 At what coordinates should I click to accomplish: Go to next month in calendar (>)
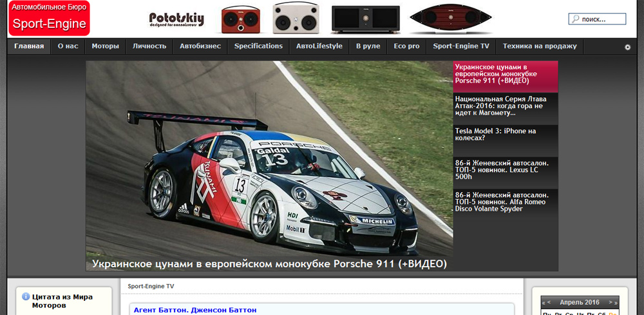click(x=611, y=302)
